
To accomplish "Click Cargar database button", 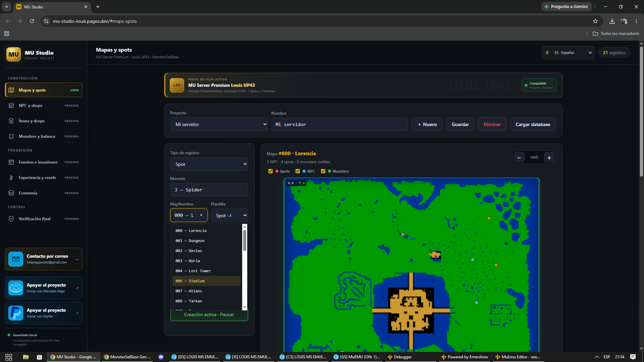I will point(533,124).
